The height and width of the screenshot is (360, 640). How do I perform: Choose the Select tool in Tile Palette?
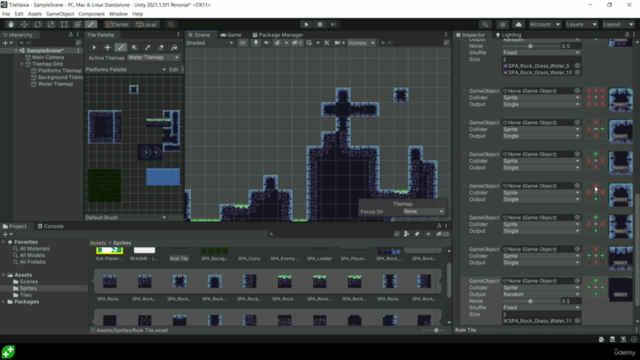pos(94,47)
